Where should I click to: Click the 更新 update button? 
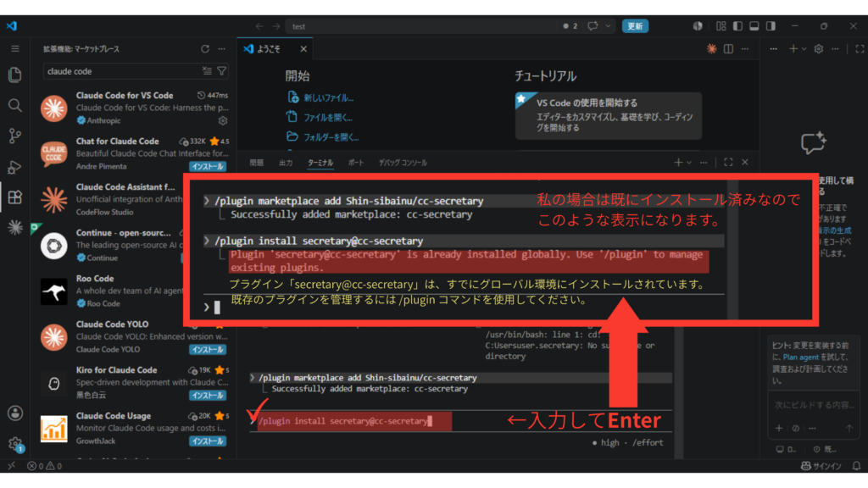(635, 26)
